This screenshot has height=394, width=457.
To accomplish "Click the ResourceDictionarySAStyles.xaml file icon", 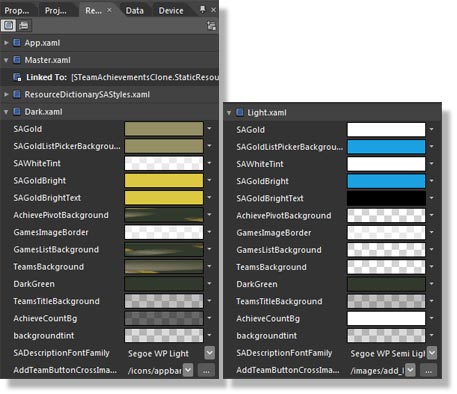I will (17, 94).
